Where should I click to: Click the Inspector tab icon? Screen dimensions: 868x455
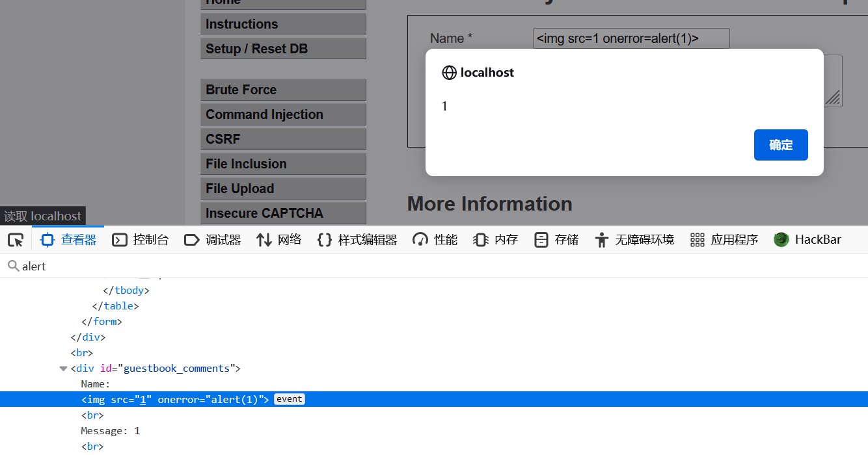tap(47, 240)
